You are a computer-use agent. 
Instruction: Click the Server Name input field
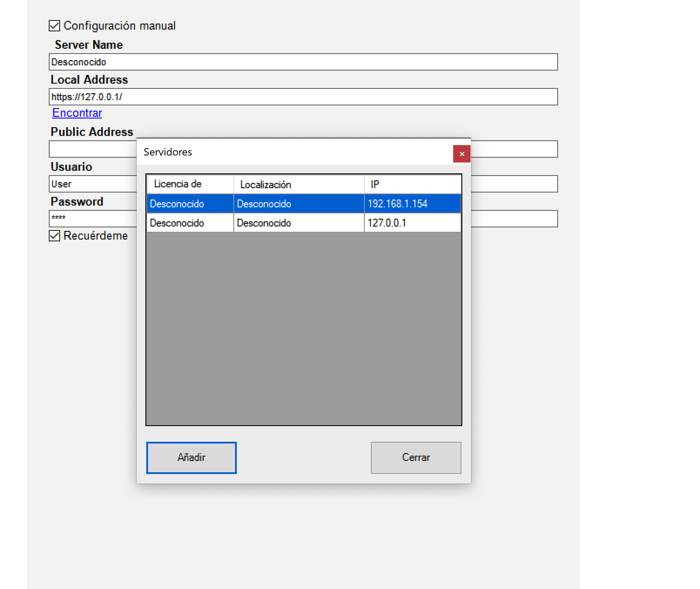(303, 62)
